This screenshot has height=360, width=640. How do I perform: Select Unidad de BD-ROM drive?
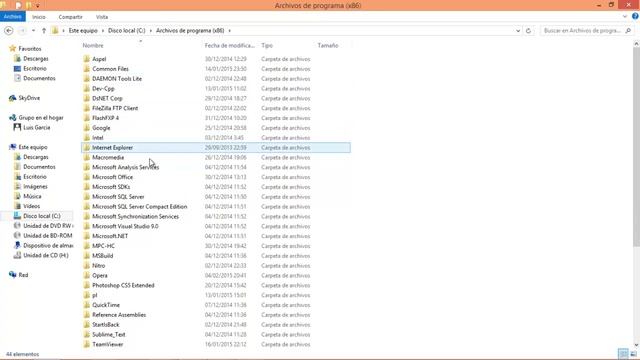pos(47,236)
